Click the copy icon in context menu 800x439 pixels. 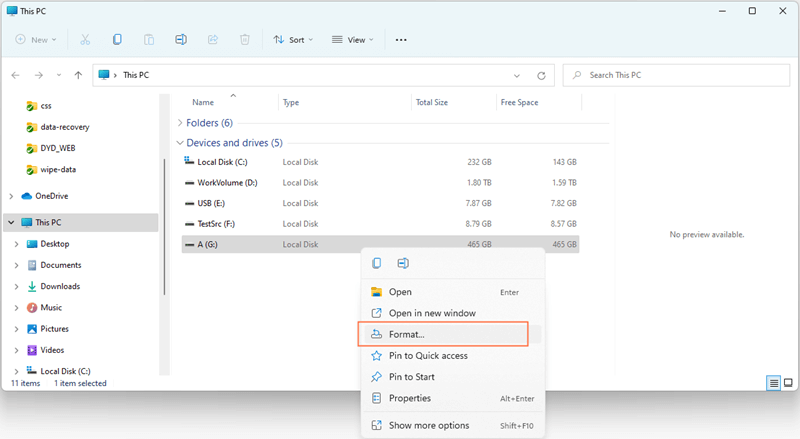pos(377,264)
